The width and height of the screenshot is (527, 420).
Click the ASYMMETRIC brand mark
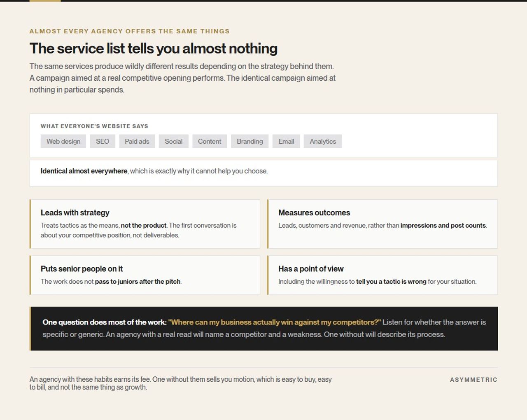pyautogui.click(x=473, y=380)
